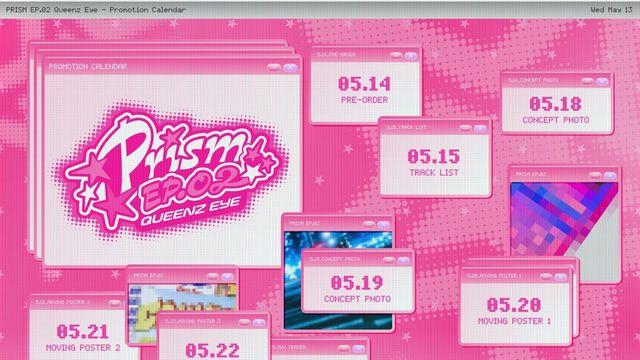Minimize the blue lights image window
Image resolution: width=640 pixels, height=360 pixels.
click(x=369, y=224)
